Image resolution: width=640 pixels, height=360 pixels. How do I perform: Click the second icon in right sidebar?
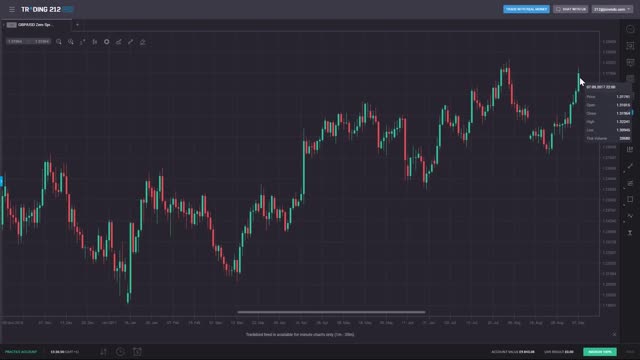(x=630, y=46)
